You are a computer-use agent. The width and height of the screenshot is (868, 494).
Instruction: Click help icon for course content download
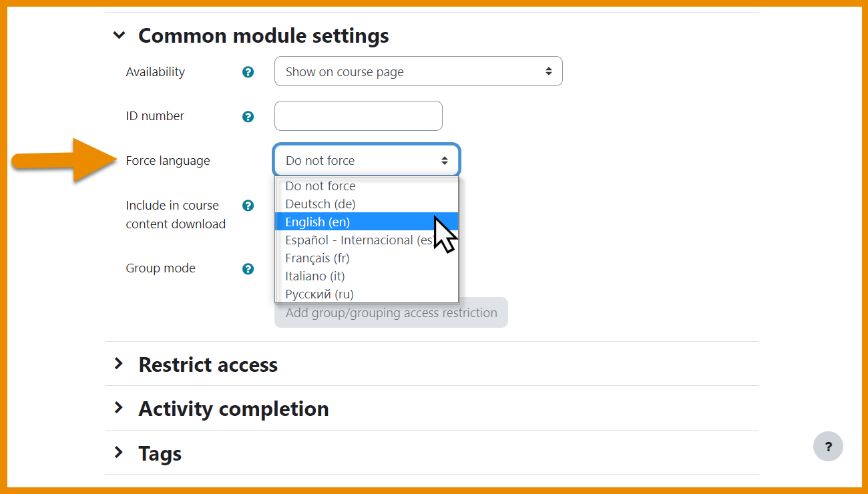pos(248,206)
